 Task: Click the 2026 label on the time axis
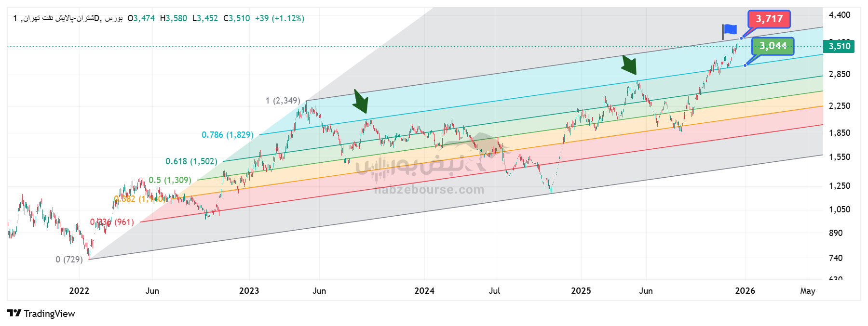745,291
